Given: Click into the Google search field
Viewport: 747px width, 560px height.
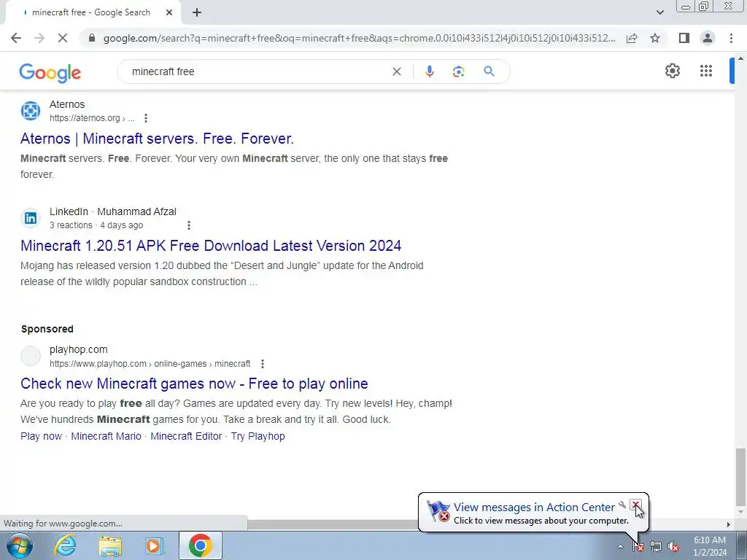Looking at the screenshot, I should [x=258, y=71].
